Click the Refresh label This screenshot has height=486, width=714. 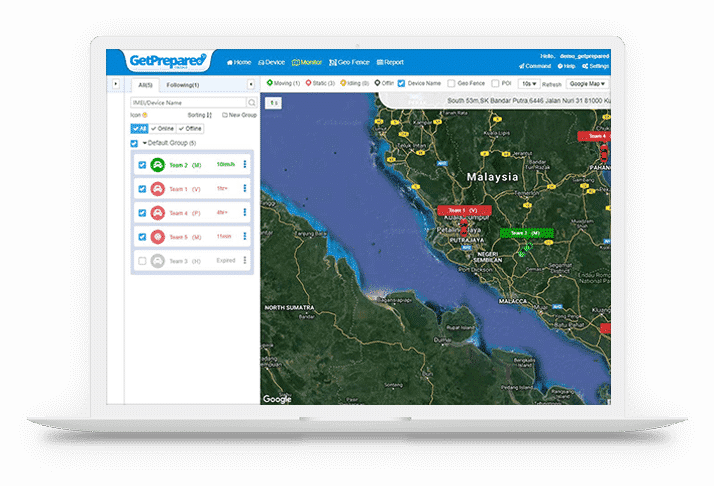click(551, 84)
